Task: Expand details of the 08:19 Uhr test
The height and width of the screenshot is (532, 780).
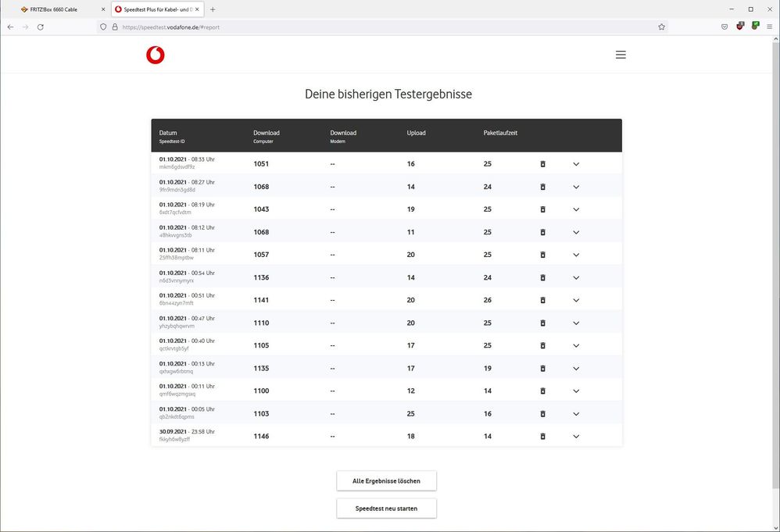Action: click(576, 209)
